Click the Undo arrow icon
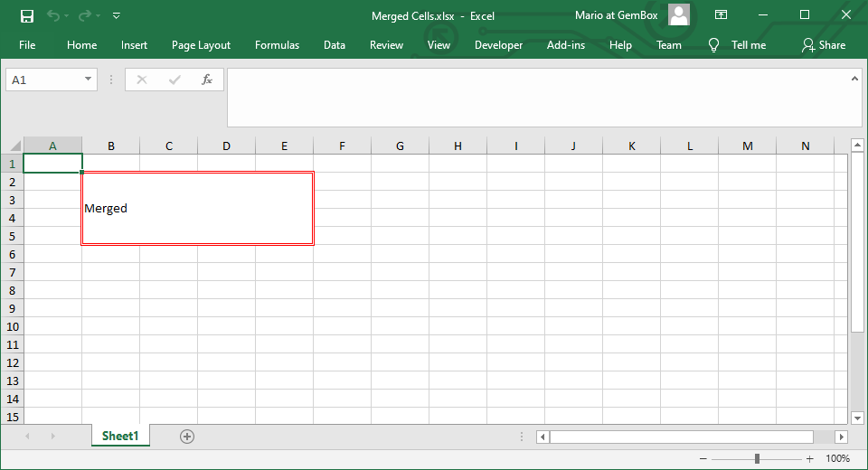This screenshot has height=470, width=868. pyautogui.click(x=53, y=15)
